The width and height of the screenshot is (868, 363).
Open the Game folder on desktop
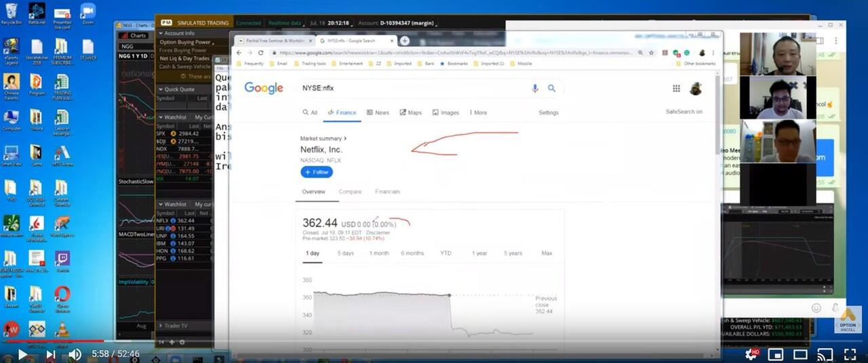coord(37,155)
